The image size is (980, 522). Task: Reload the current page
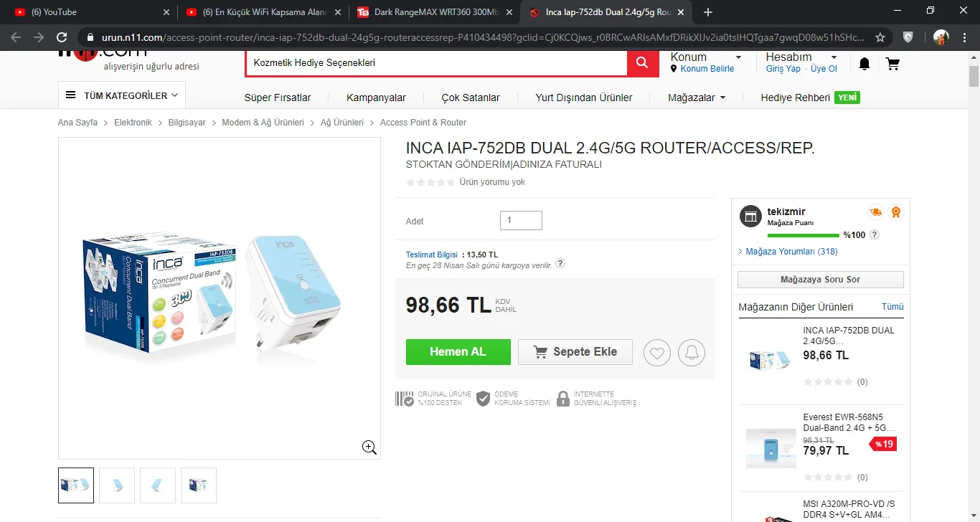click(x=62, y=37)
